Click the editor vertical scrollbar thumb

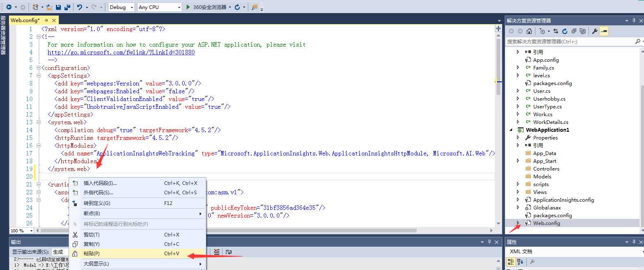498,67
